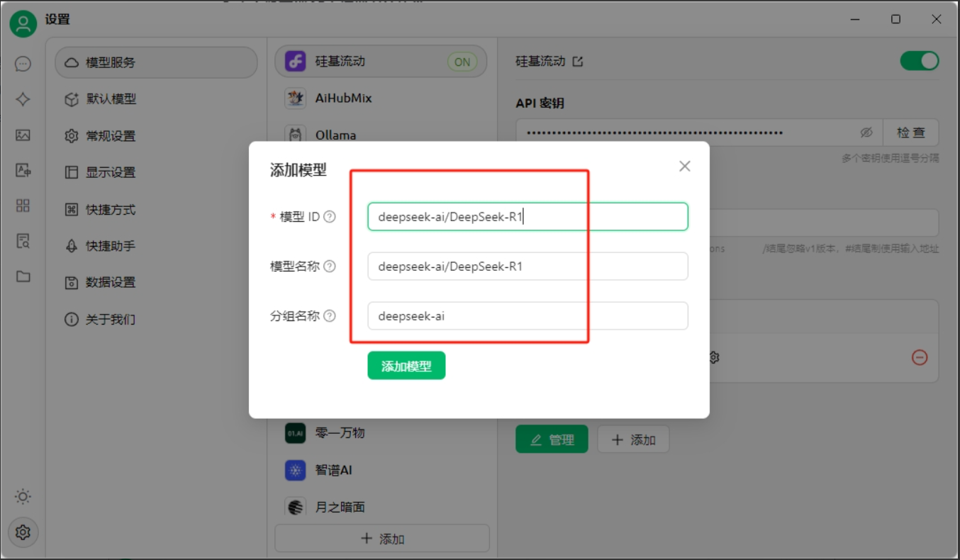Screen dimensions: 960x560
Task: Open 数据设置 settings section
Action: click(x=156, y=282)
